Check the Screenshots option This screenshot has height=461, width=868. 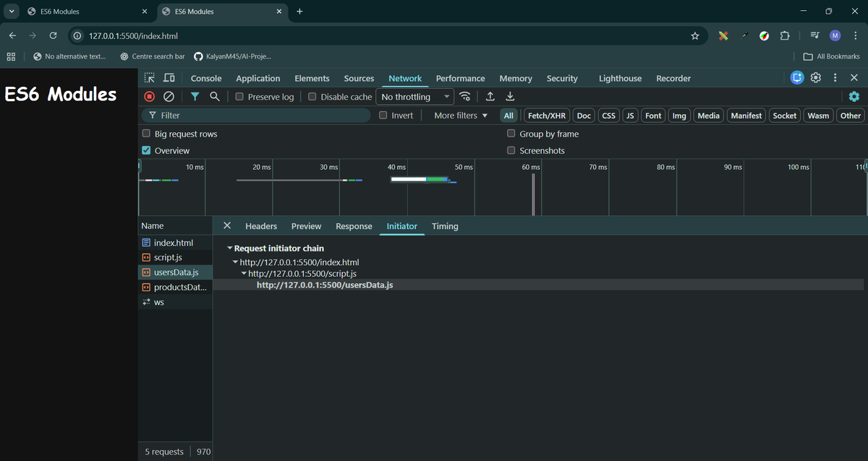pos(511,150)
